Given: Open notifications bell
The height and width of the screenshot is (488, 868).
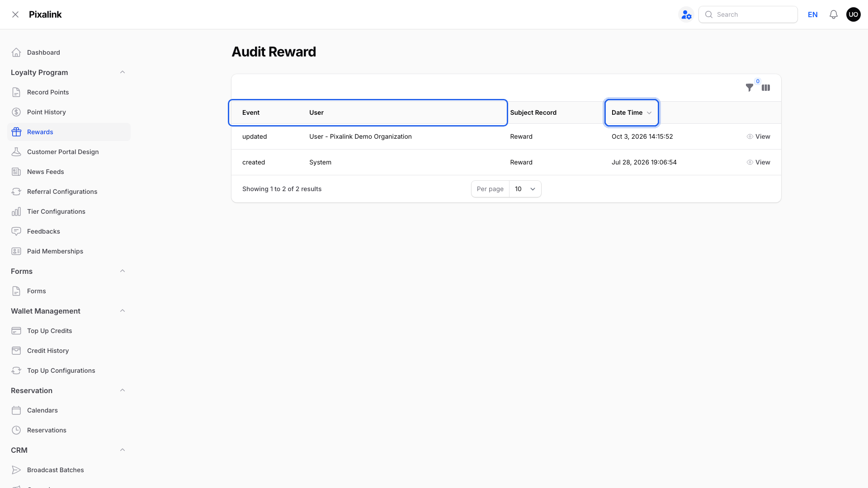Looking at the screenshot, I should point(834,14).
